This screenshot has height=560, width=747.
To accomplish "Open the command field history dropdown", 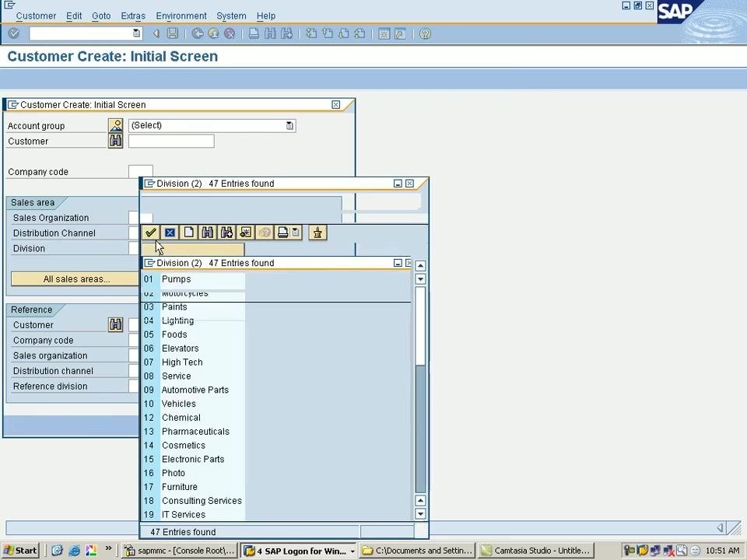I will coord(136,33).
